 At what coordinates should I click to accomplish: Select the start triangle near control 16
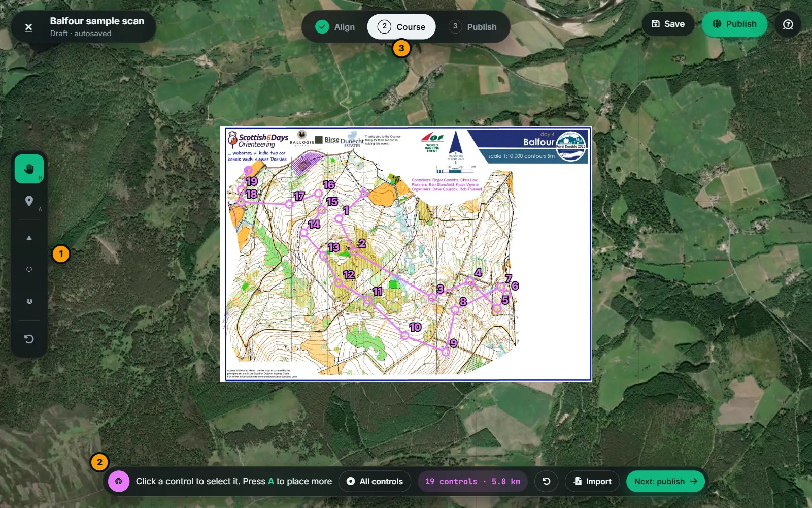(x=363, y=193)
